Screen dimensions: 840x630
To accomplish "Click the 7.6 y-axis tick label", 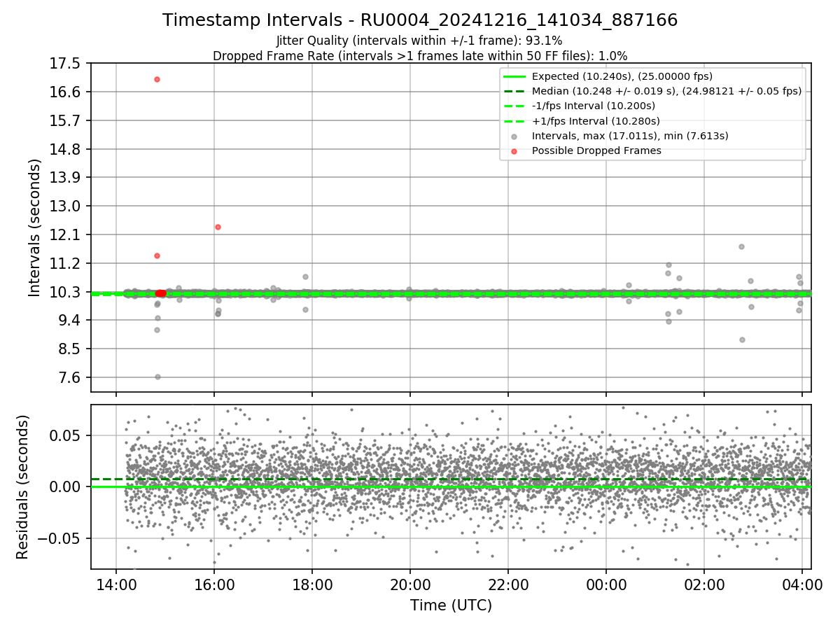I will tap(70, 377).
